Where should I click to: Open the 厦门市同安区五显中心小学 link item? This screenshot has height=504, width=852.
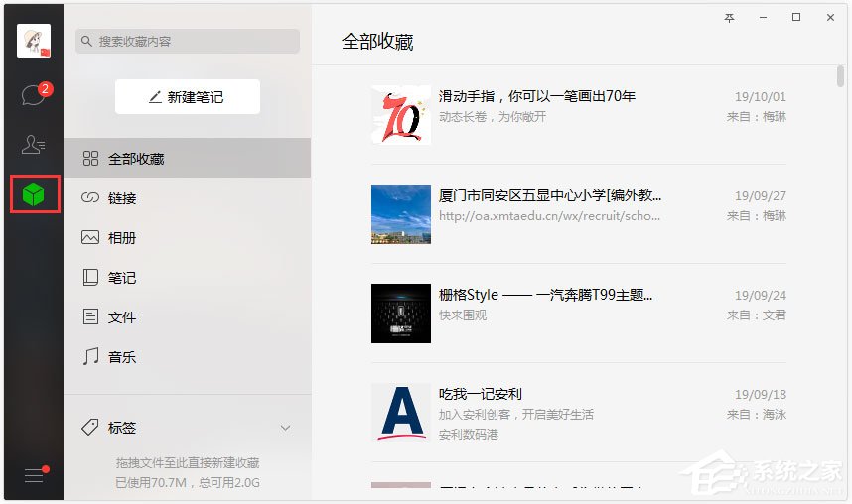coord(549,195)
